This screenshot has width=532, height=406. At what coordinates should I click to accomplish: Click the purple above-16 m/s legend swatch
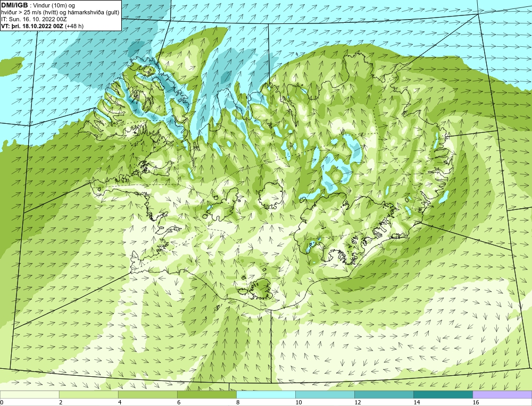click(502, 394)
